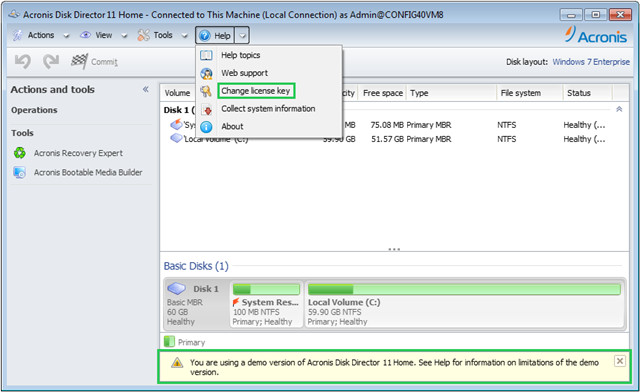Click the Help question mark icon

[x=205, y=36]
